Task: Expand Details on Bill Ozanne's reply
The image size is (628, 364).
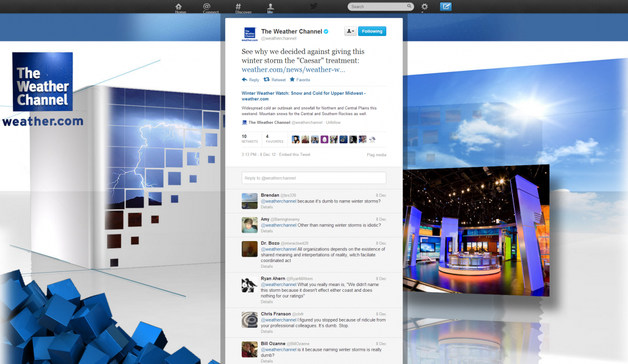Action: click(x=267, y=361)
